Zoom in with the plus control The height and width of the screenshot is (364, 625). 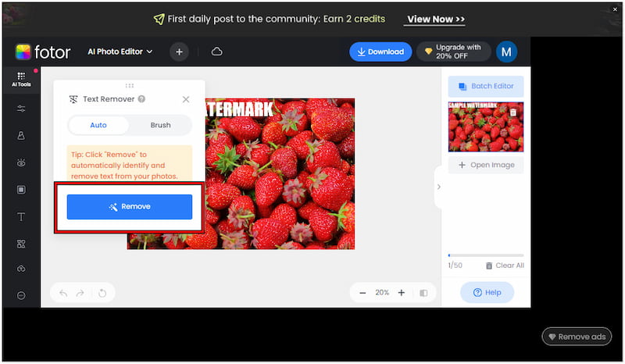coord(402,293)
